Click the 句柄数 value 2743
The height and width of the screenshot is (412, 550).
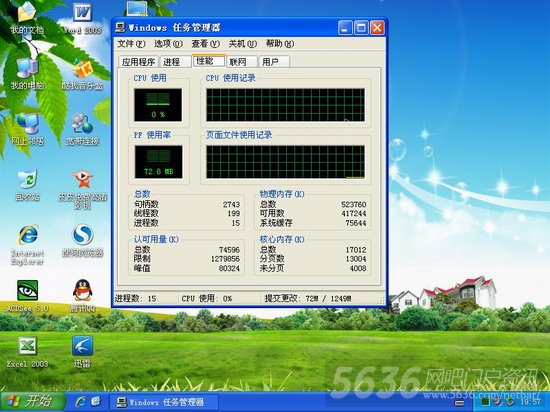[x=231, y=204]
